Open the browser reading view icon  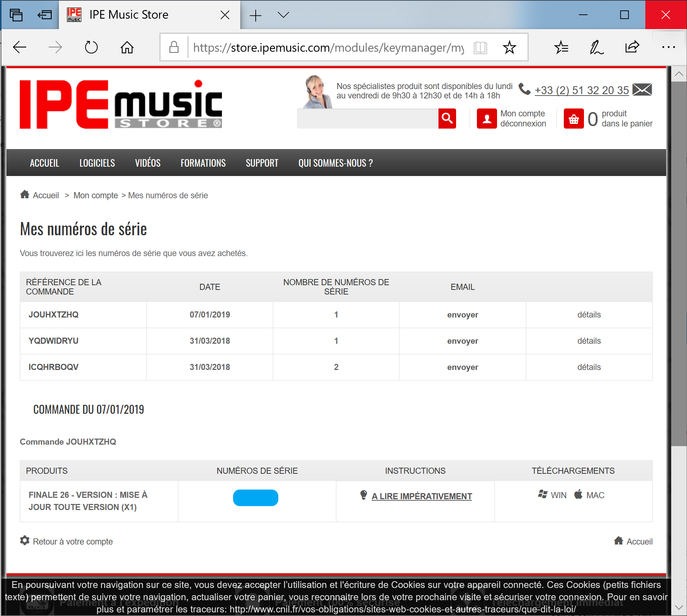pos(480,47)
